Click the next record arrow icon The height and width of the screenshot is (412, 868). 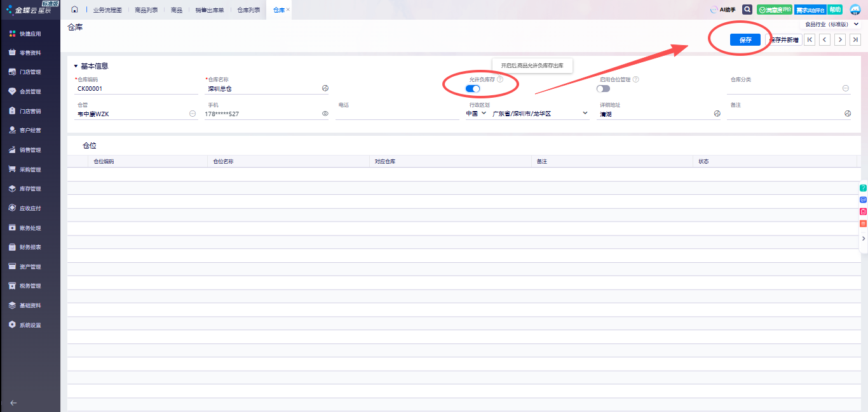click(x=840, y=39)
